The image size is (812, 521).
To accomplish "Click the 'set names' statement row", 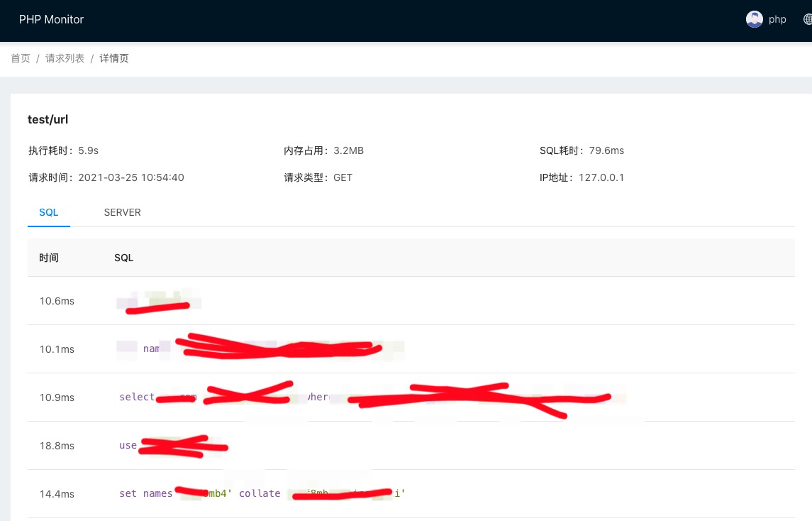I will [x=145, y=493].
